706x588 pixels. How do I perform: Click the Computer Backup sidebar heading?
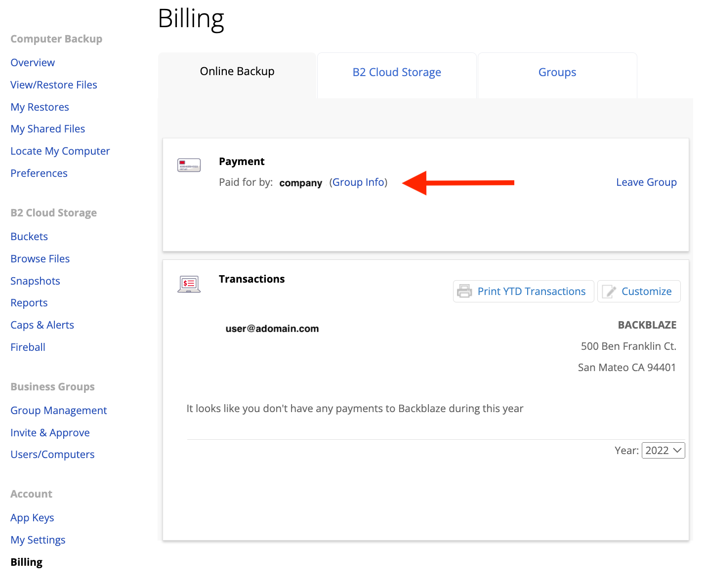point(56,39)
